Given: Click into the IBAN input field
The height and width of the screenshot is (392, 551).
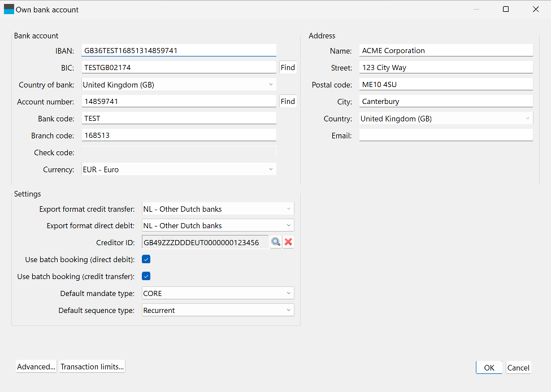Looking at the screenshot, I should point(179,51).
